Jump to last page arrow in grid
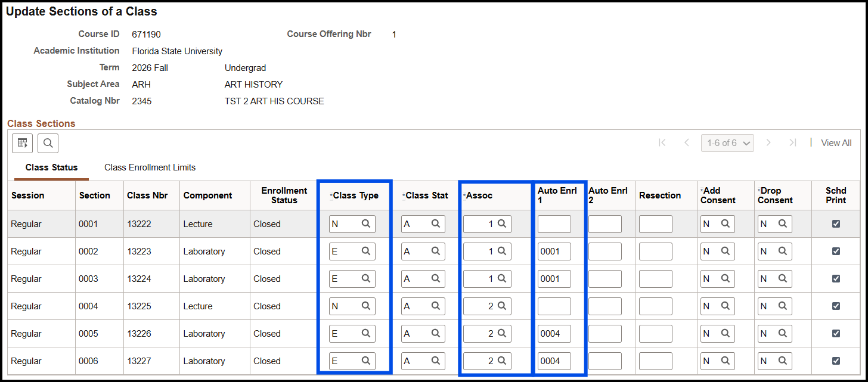Screen dimensions: 868x382 tap(792, 143)
